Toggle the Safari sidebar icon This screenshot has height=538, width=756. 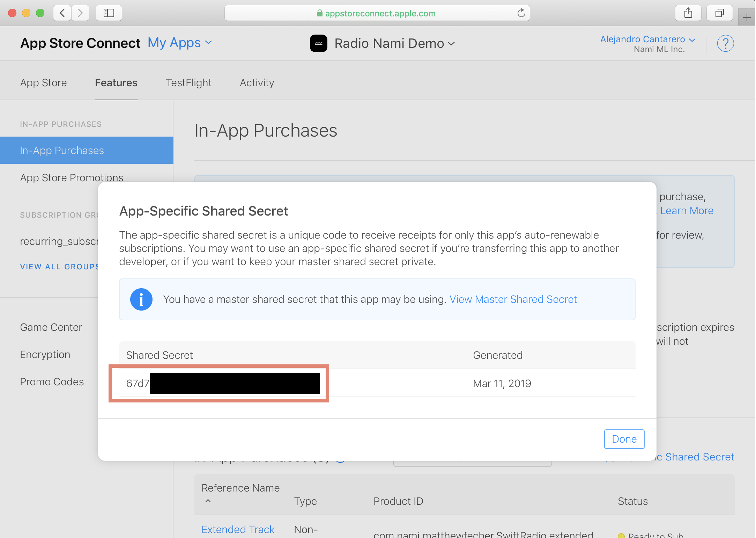click(x=109, y=13)
